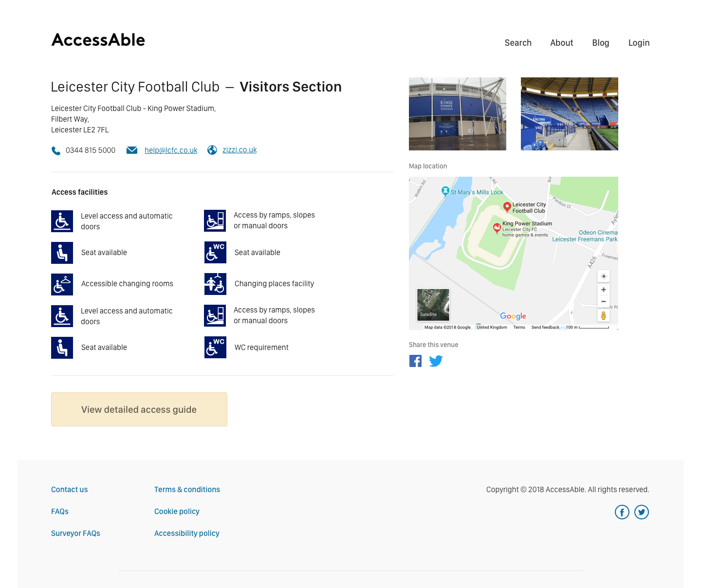Click the Copyright 2018 AccessAble text
Image resolution: width=701 pixels, height=588 pixels.
point(568,490)
